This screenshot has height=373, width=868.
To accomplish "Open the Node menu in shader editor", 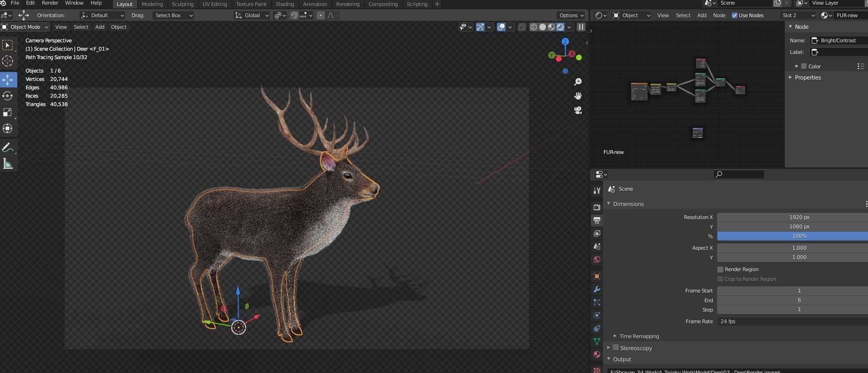I will tap(719, 15).
